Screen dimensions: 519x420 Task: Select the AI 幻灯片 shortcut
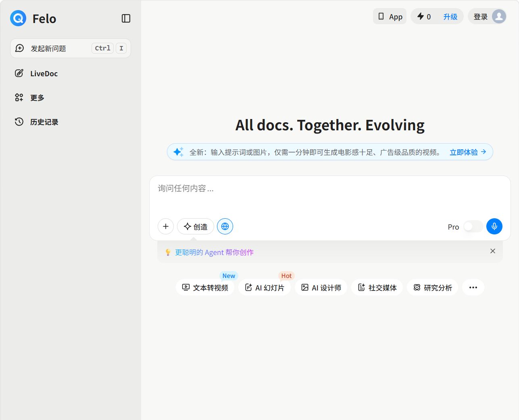pos(265,287)
